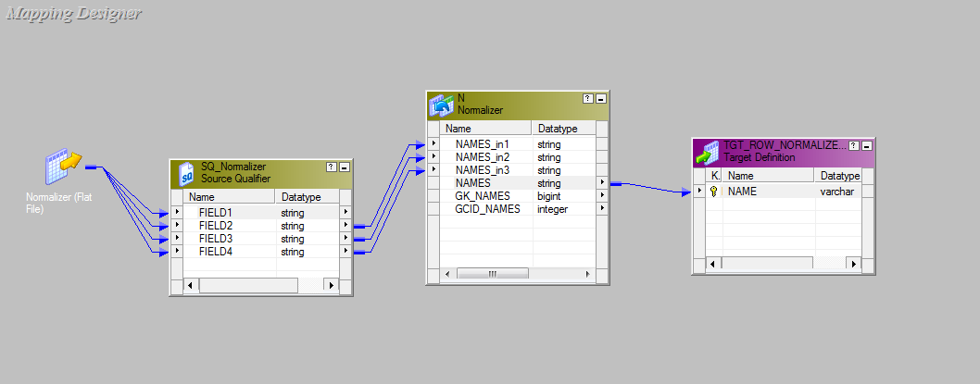Click left scroll arrow in SQ_Normalizer box
Image resolution: width=980 pixels, height=384 pixels.
point(190,285)
